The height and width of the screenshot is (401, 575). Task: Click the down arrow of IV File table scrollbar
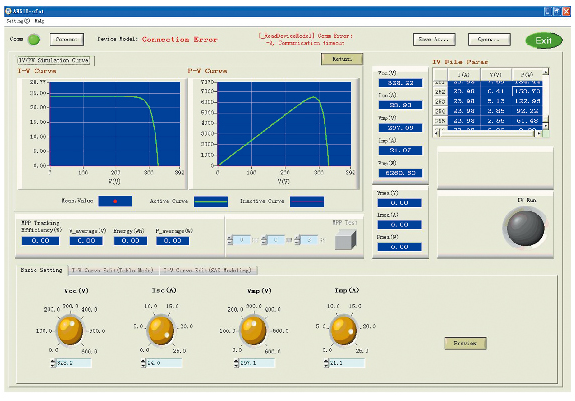point(546,126)
